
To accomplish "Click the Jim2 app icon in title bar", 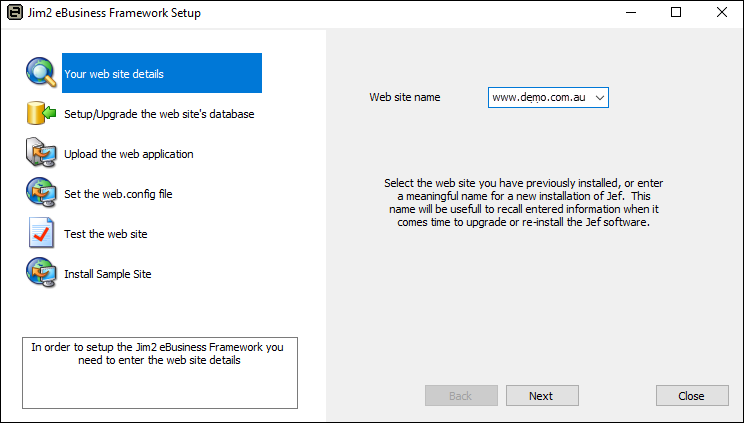I will (15, 13).
